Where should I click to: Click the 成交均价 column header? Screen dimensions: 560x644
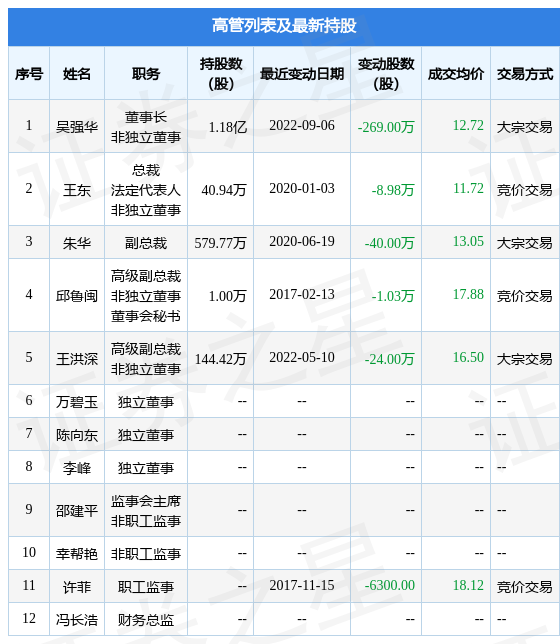point(456,74)
